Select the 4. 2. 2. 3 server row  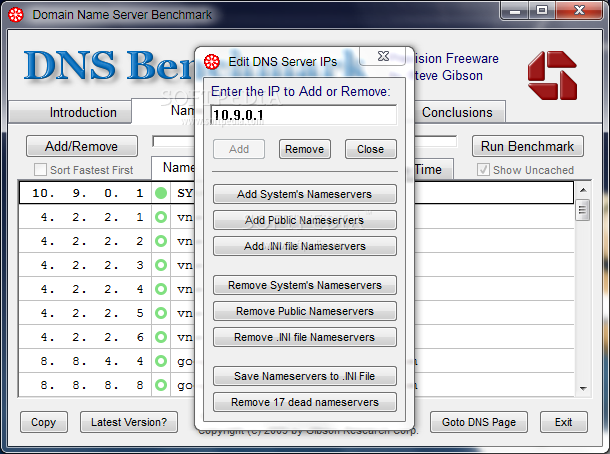(296, 265)
